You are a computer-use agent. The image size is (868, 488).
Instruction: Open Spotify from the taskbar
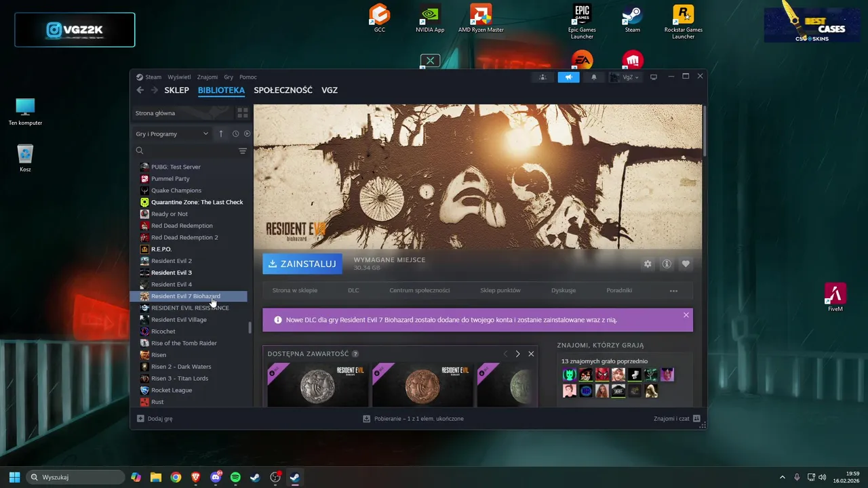pos(235,477)
